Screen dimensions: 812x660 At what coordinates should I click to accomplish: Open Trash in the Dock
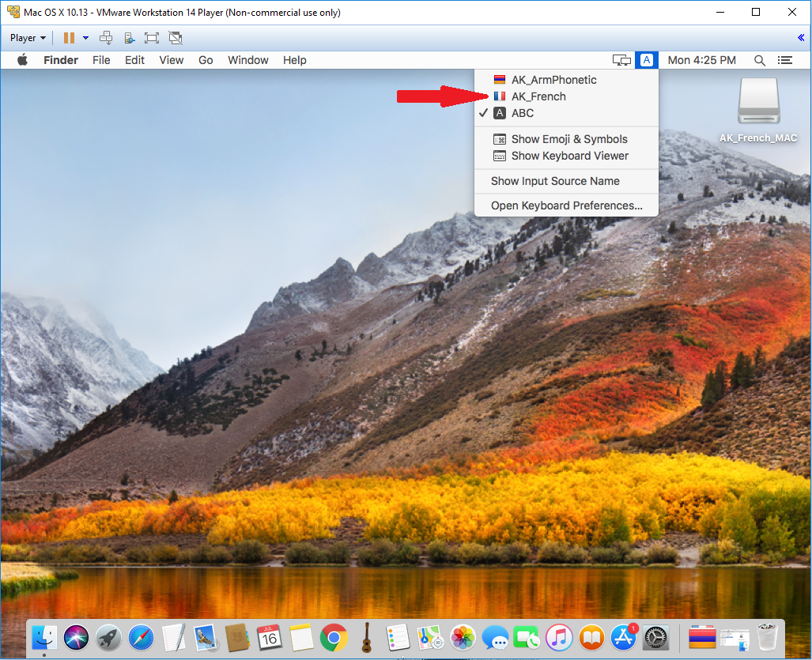pyautogui.click(x=766, y=637)
